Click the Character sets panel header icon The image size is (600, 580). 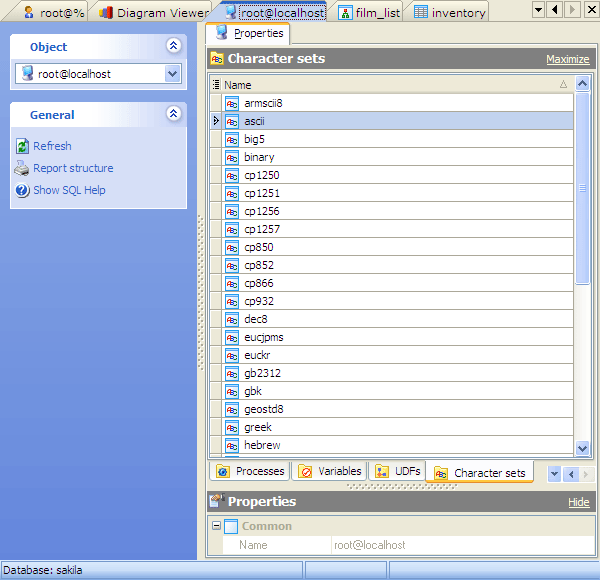216,59
